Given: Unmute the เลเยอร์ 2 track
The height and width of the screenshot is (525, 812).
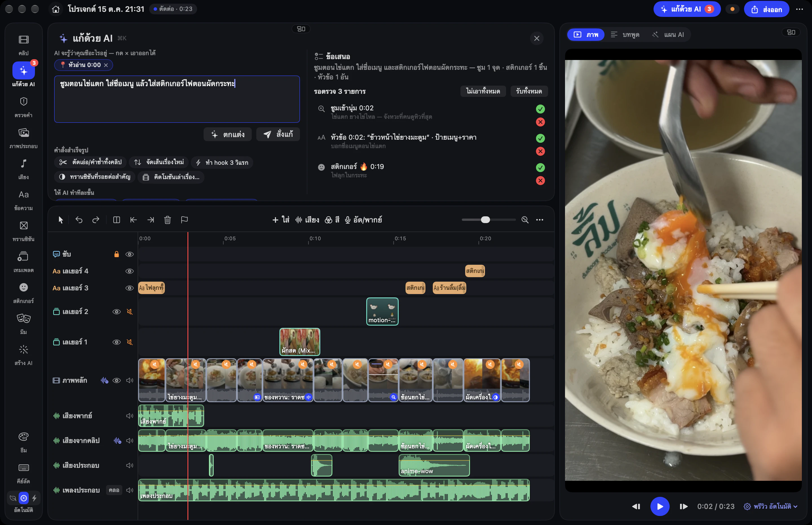Looking at the screenshot, I should 130,312.
